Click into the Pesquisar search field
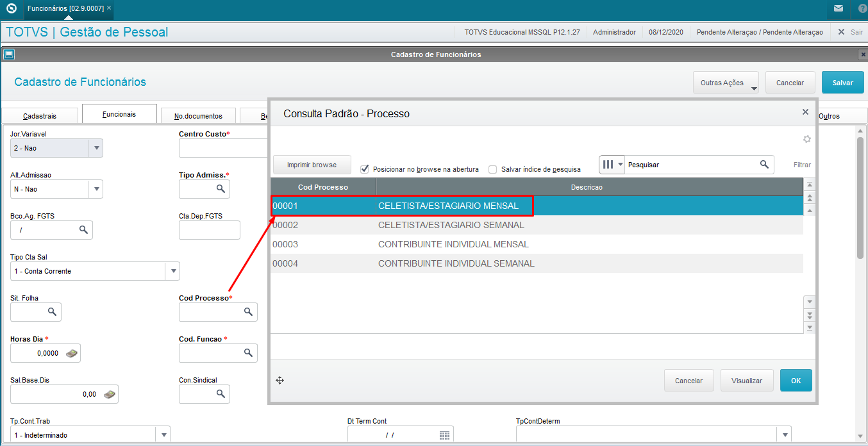 (x=692, y=165)
